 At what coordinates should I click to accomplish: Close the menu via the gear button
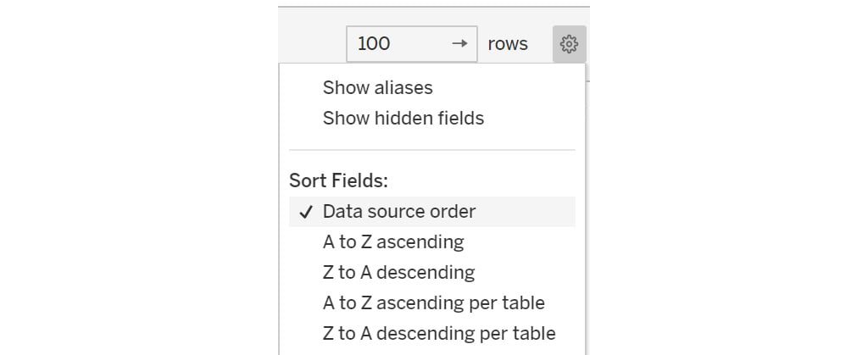[x=569, y=44]
